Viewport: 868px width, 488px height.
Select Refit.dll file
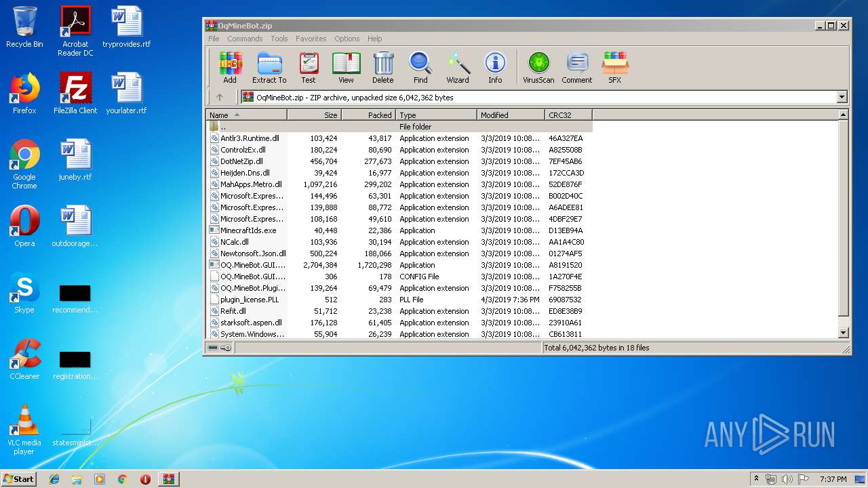coord(399,311)
